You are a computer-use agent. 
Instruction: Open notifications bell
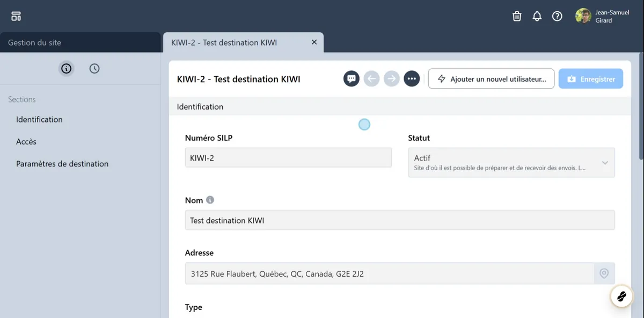(537, 16)
